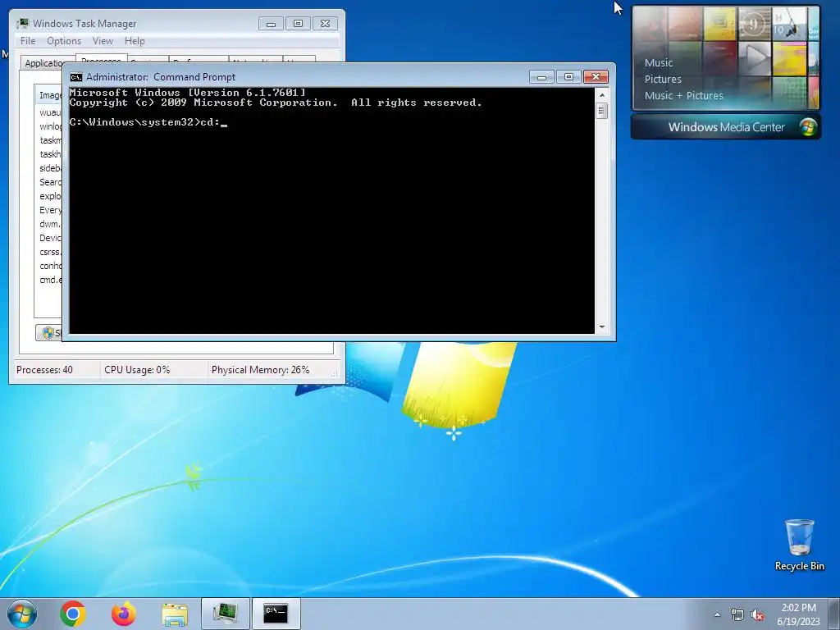Click the network status tray icon
The image size is (840, 630).
pyautogui.click(x=737, y=615)
